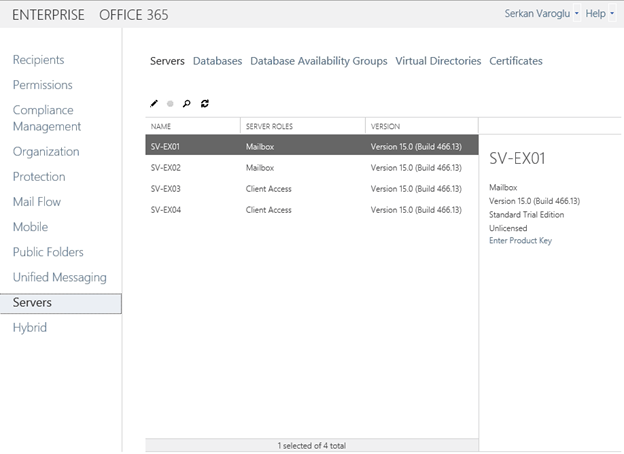Open Unified Messaging in sidebar
The height and width of the screenshot is (454, 624).
(x=60, y=277)
